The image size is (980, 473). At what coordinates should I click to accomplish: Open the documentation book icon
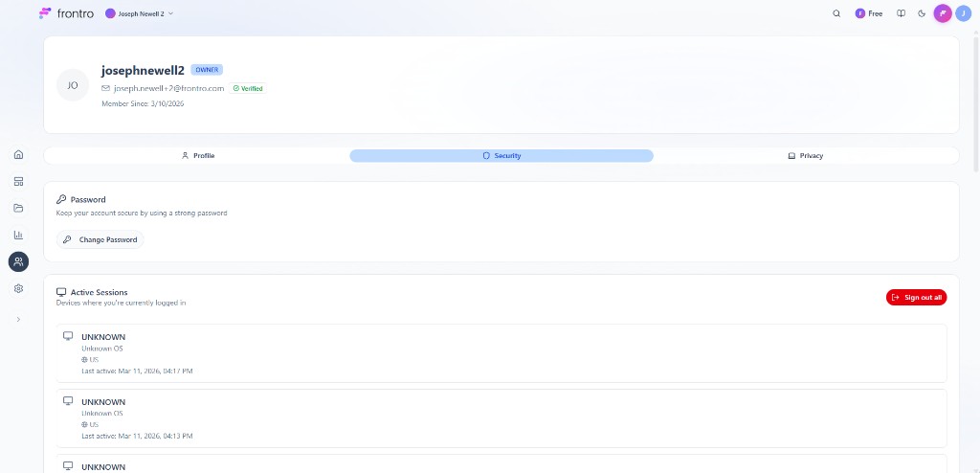point(901,13)
